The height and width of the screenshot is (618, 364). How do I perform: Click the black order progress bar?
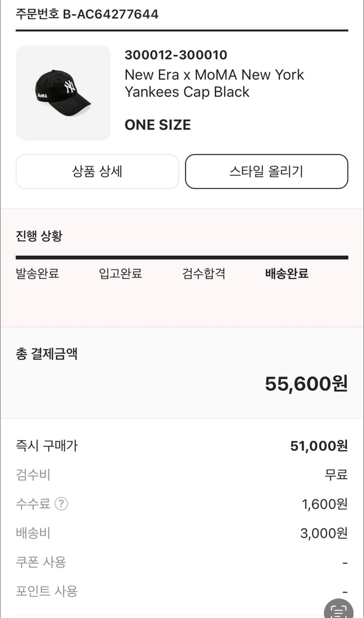tap(182, 257)
